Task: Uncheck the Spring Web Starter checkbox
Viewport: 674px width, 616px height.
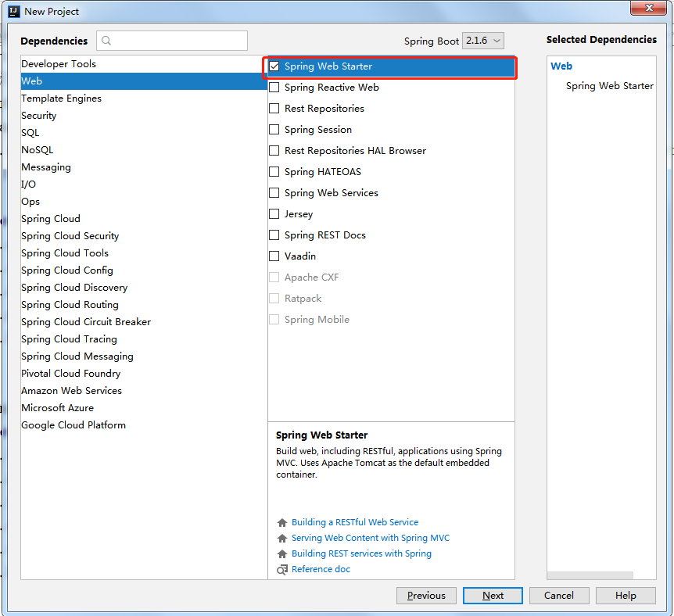Action: pyautogui.click(x=274, y=66)
